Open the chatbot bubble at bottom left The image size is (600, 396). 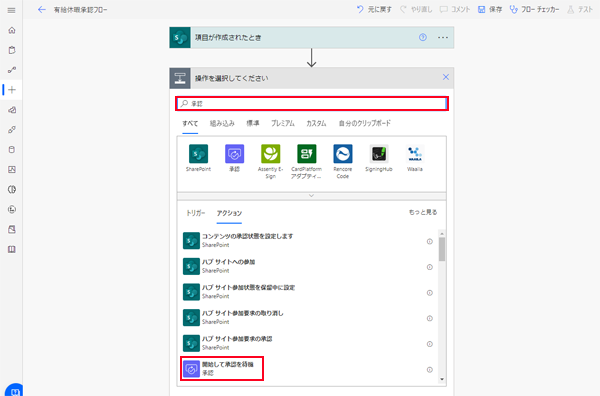(x=14, y=390)
